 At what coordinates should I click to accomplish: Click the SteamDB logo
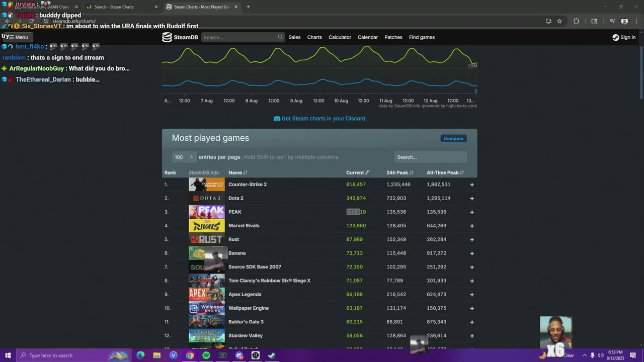pyautogui.click(x=180, y=37)
